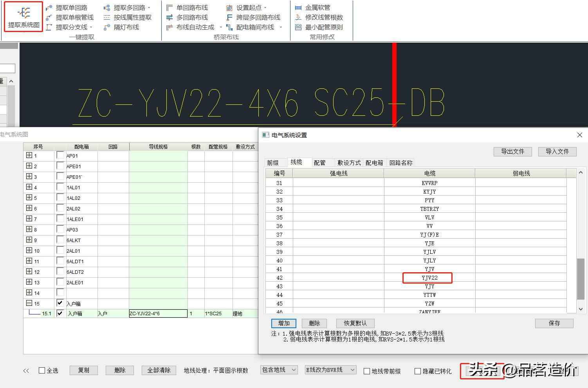Expand row 1 AP01 tree node
The image size is (588, 388).
point(29,155)
